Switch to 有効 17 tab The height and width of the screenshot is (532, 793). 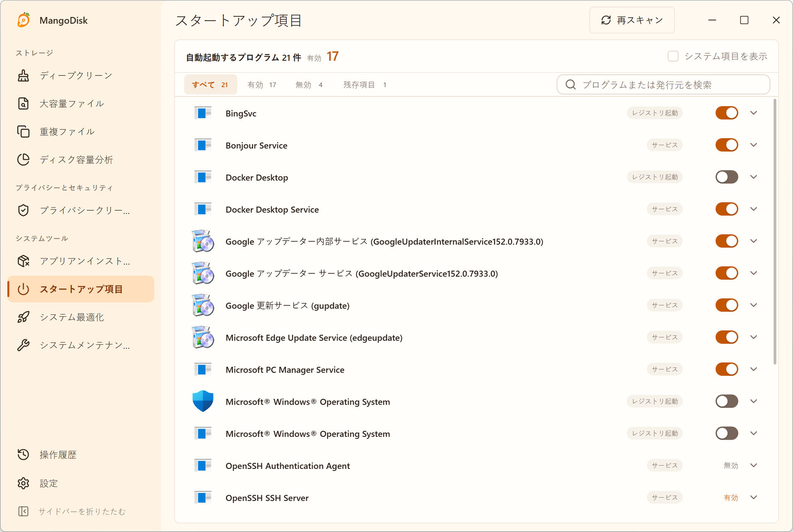coord(262,84)
